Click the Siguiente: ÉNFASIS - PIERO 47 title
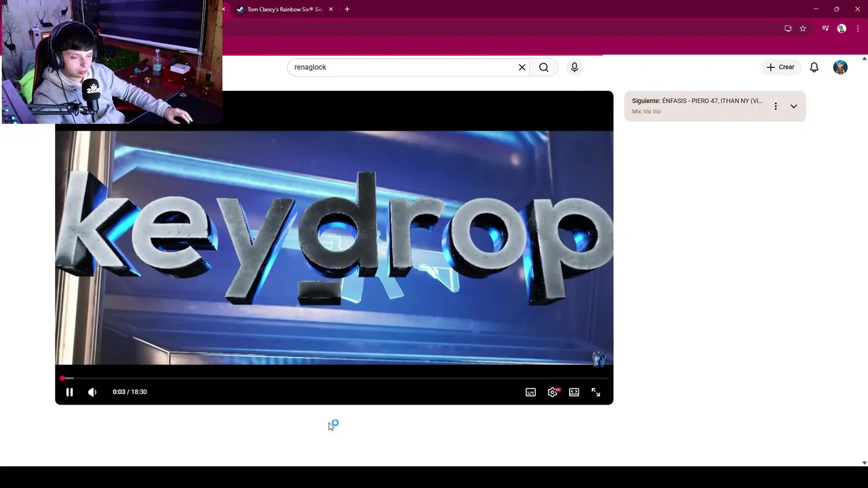Viewport: 868px width, 488px height. coord(697,101)
